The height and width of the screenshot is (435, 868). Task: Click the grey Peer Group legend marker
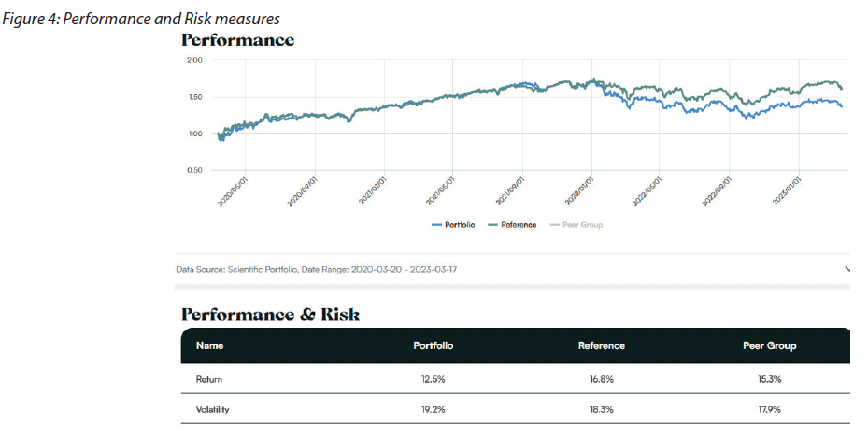[554, 225]
